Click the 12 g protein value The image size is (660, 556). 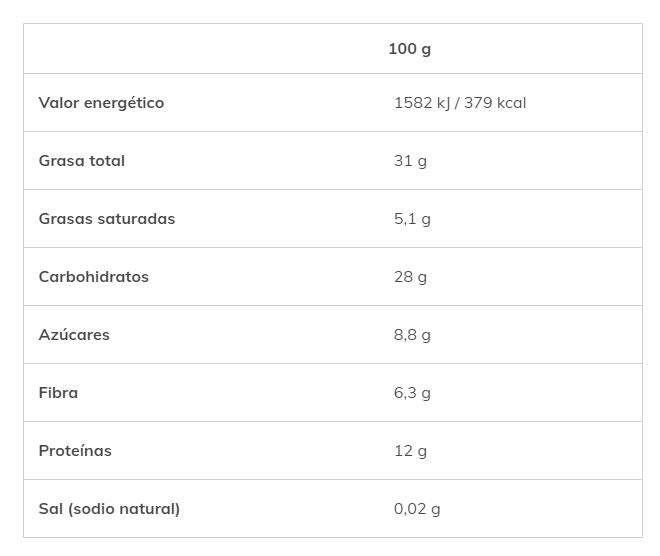[x=410, y=452]
